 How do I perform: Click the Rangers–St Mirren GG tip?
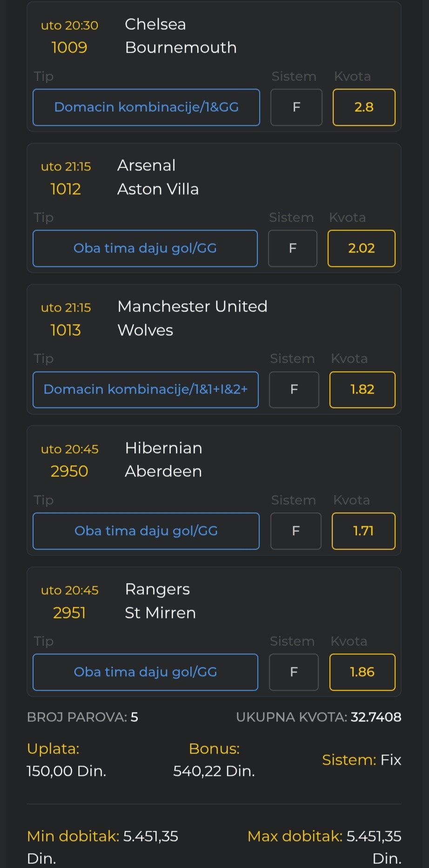[x=145, y=672]
